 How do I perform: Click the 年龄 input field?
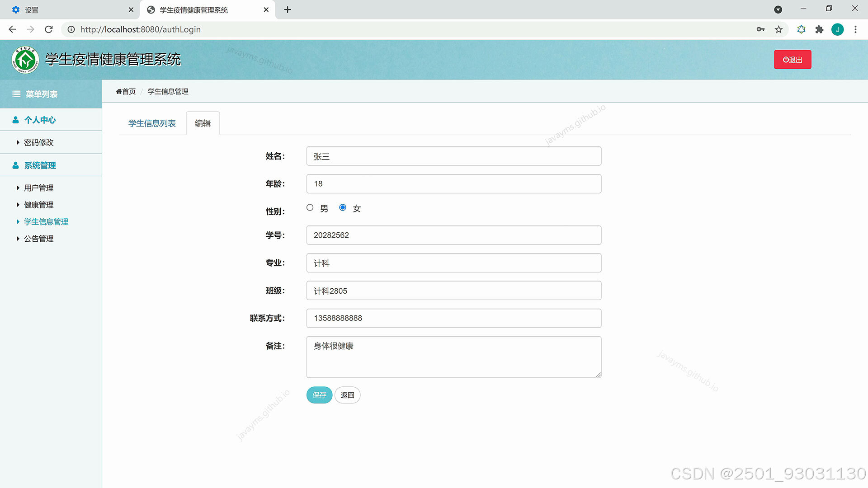454,184
